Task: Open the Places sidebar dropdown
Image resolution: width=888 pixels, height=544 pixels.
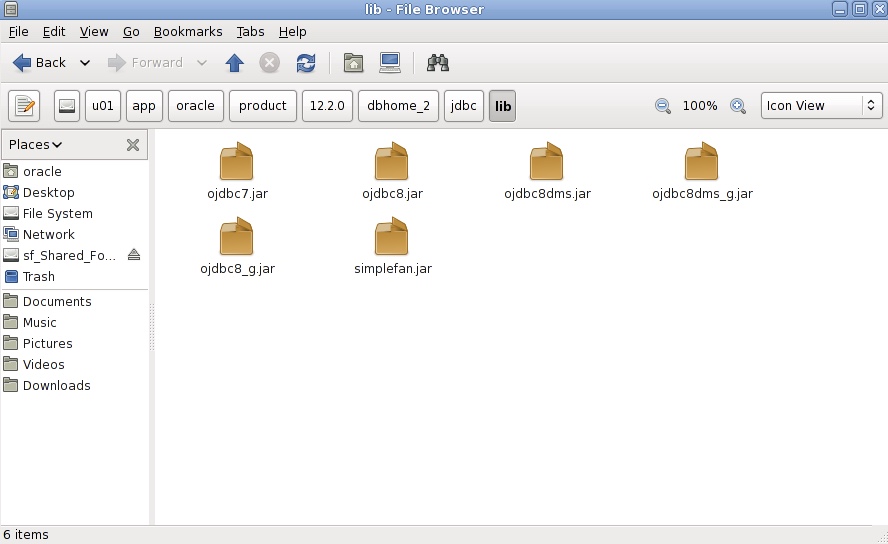Action: click(35, 145)
